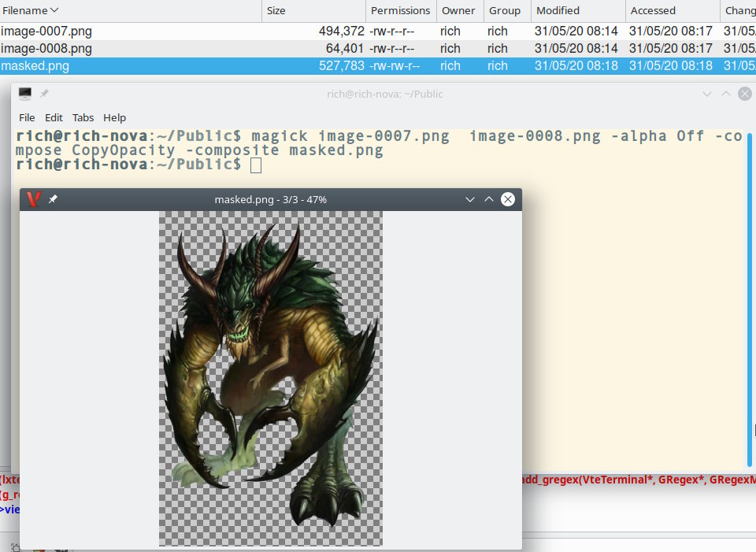This screenshot has width=756, height=552.
Task: Click -rw-rw-r-- permissions of masked.png
Action: [x=395, y=66]
